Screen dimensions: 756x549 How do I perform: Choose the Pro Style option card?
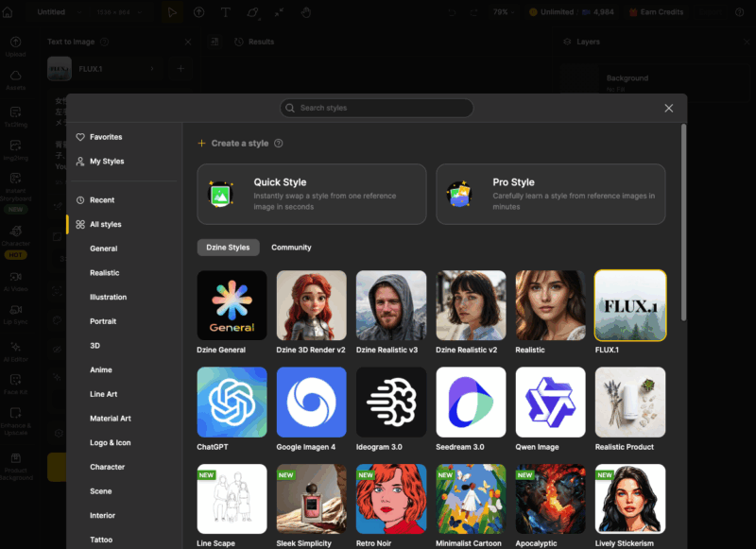[x=551, y=194]
